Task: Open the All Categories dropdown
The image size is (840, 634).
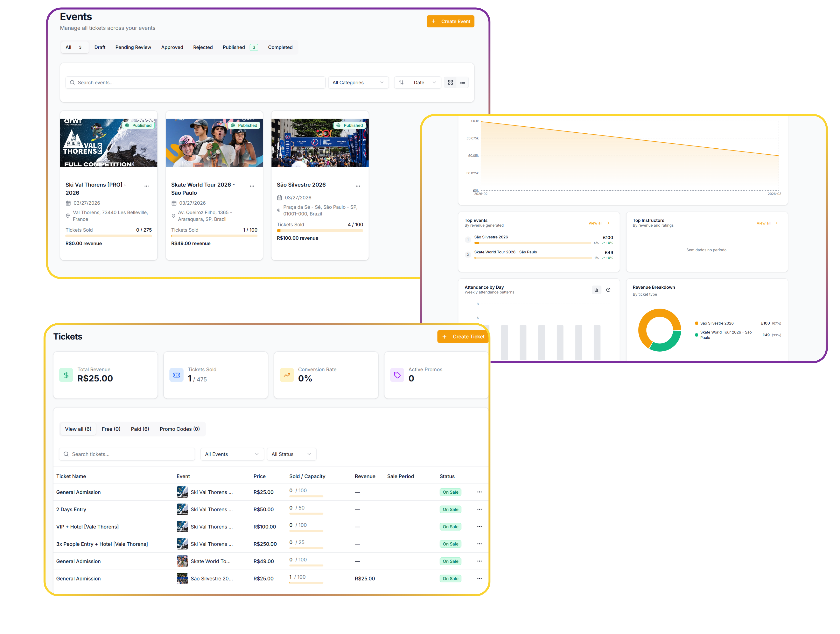Action: tap(358, 82)
